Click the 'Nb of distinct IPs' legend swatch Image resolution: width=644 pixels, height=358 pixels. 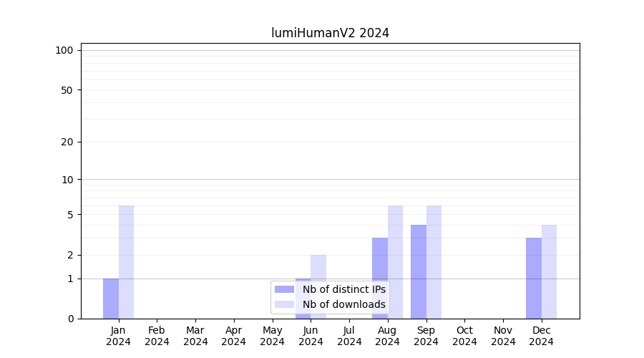click(x=285, y=289)
